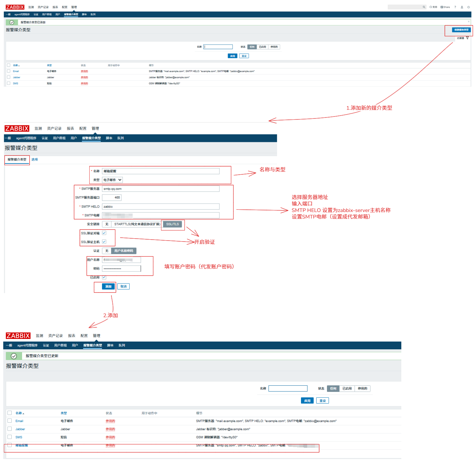
Task: Focus the 名称 filter field in the bottom screenshot
Action: [x=288, y=389]
